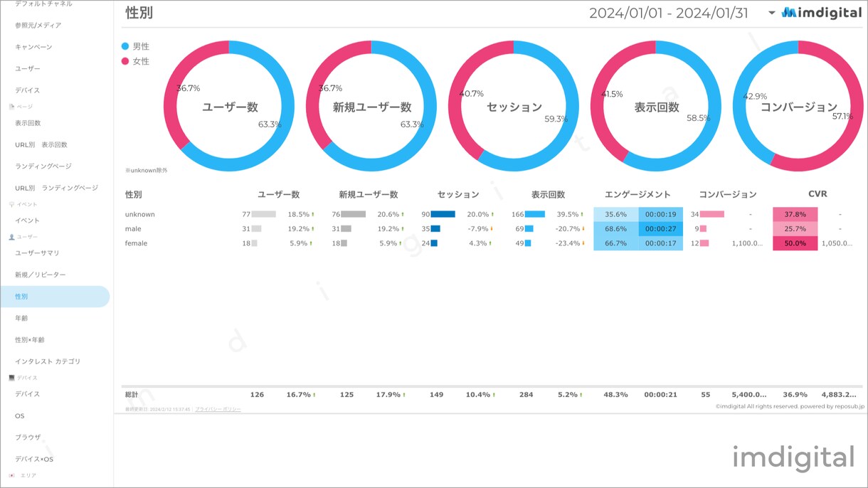Click the laptop icon beside the デバイス section header
The height and width of the screenshot is (488, 868).
pos(11,378)
